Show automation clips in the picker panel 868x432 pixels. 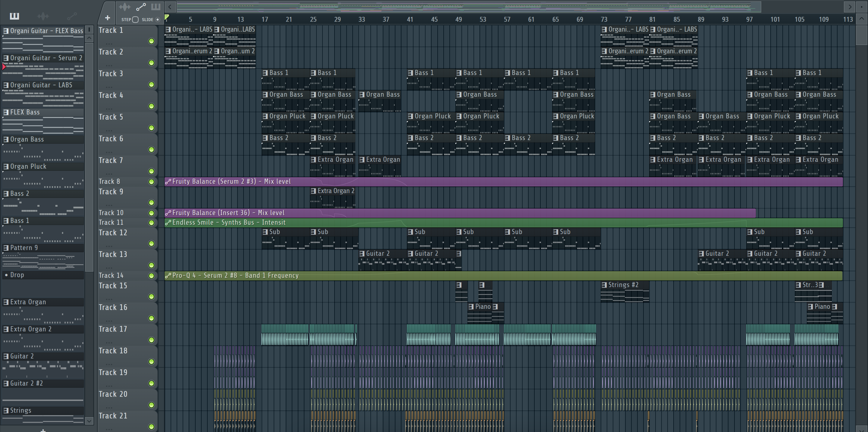(72, 16)
